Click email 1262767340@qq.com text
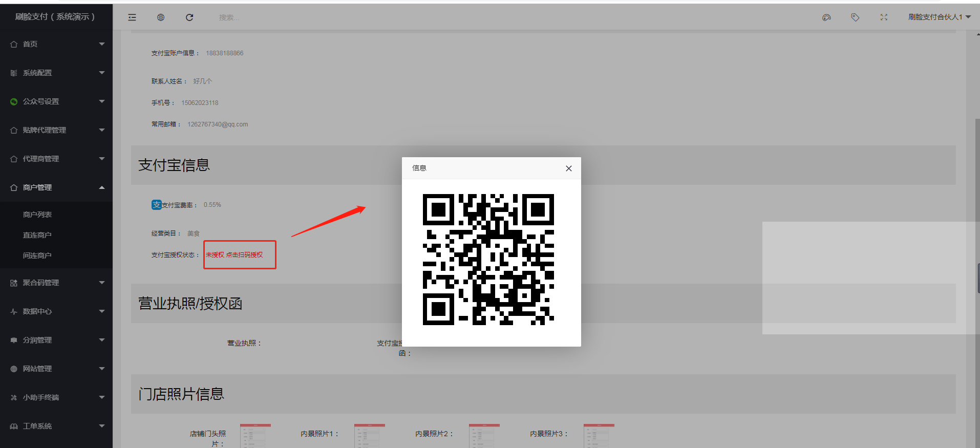The width and height of the screenshot is (980, 448). tap(218, 124)
